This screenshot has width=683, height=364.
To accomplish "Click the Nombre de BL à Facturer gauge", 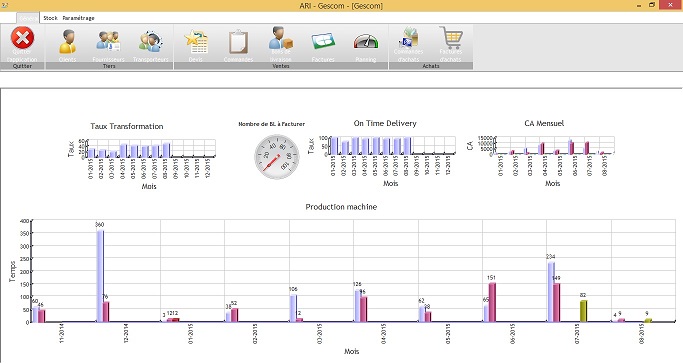I will coord(277,156).
